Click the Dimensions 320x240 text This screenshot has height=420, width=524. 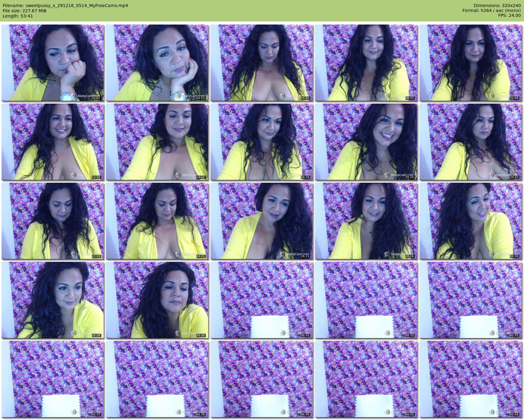coord(497,6)
